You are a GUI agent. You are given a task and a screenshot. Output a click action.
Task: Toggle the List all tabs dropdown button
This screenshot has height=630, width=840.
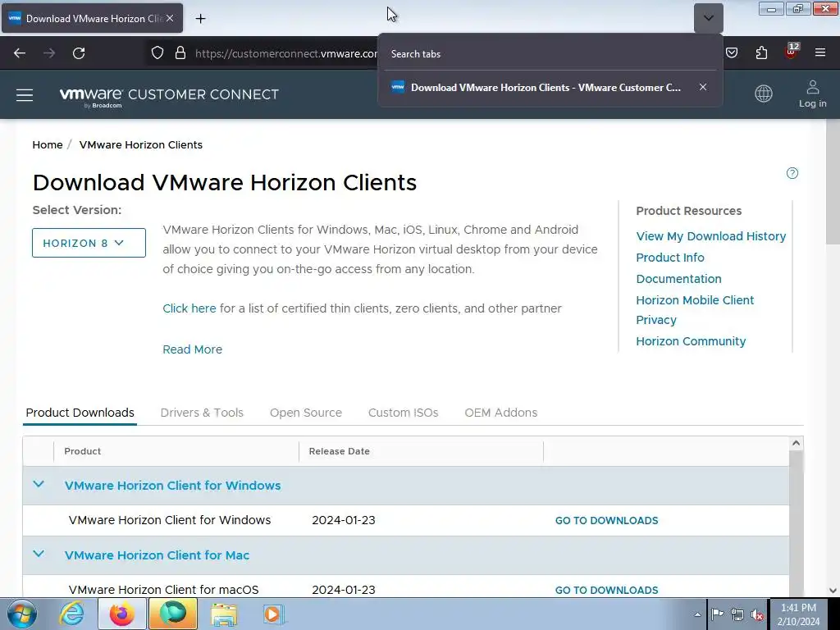pyautogui.click(x=708, y=18)
